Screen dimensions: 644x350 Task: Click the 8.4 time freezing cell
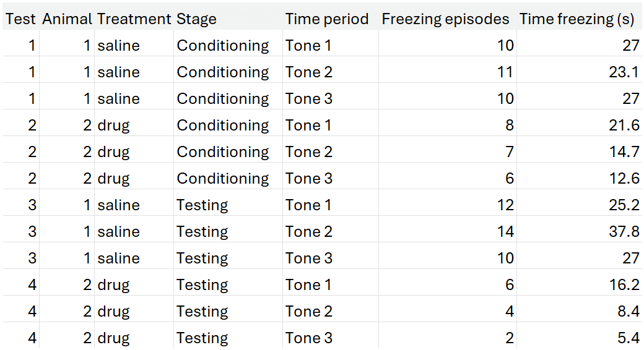coord(627,312)
